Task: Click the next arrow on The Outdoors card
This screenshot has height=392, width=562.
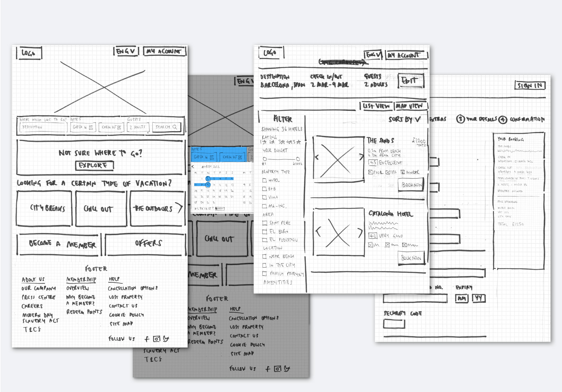Action: pyautogui.click(x=179, y=208)
